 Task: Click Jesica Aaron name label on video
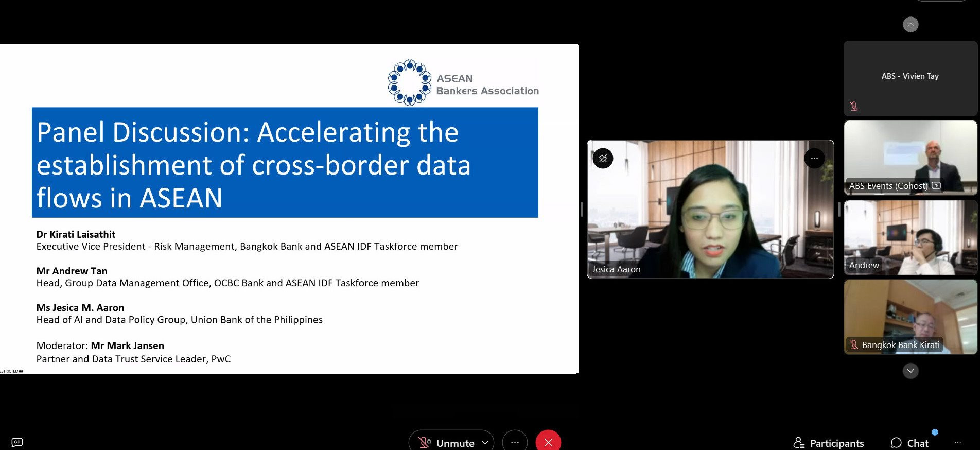click(x=616, y=269)
